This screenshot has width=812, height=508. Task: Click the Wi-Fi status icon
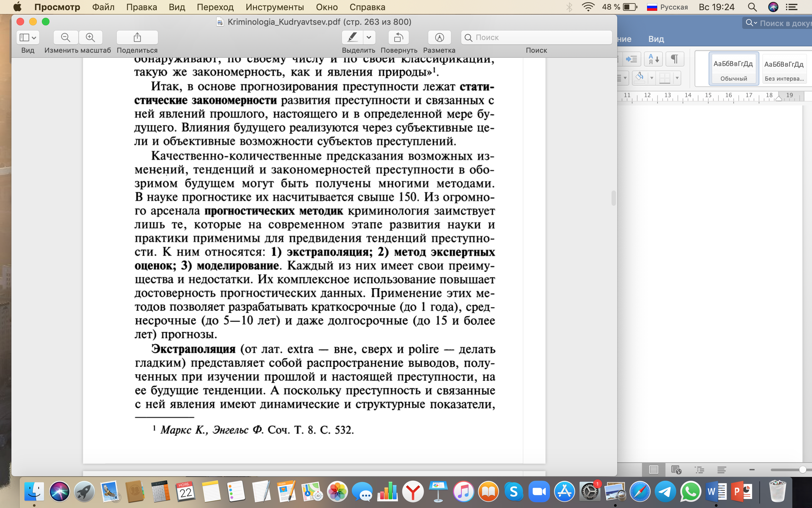588,7
